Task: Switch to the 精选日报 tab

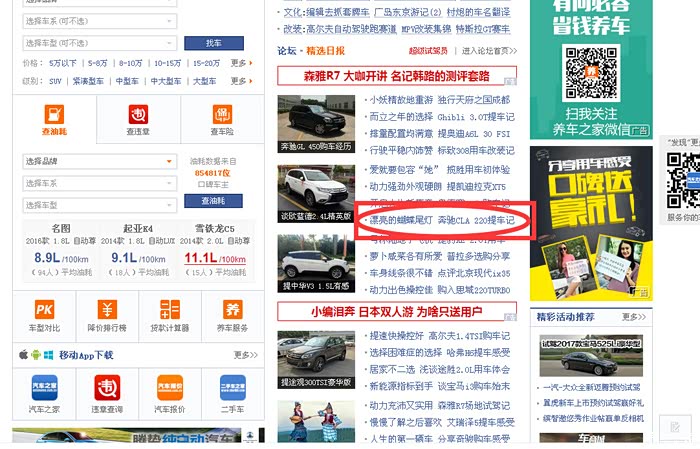Action: [x=325, y=51]
